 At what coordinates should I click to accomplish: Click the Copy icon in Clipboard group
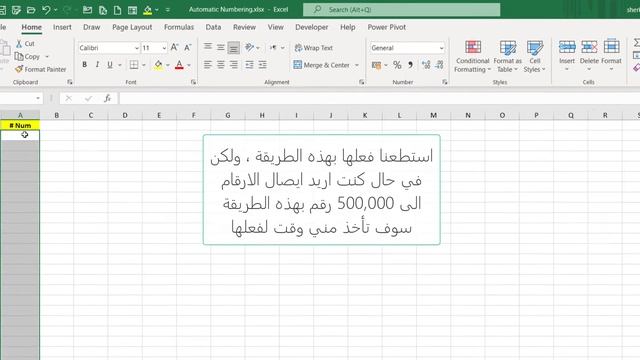pos(19,56)
